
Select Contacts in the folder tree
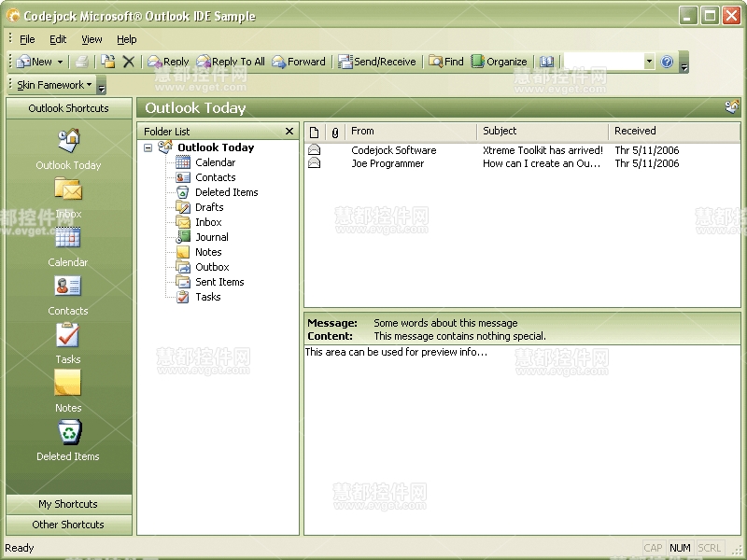tap(216, 177)
